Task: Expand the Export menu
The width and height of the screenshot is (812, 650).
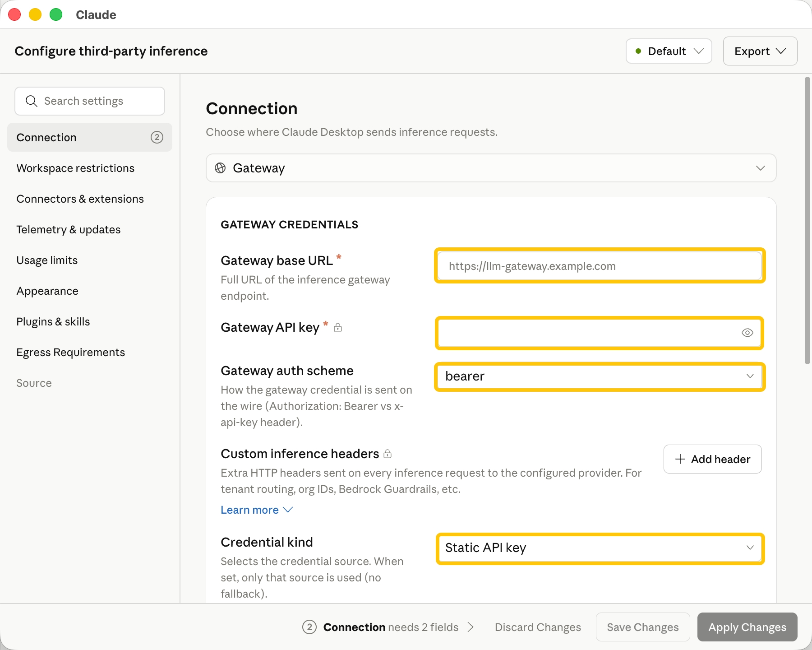Action: [x=760, y=51]
